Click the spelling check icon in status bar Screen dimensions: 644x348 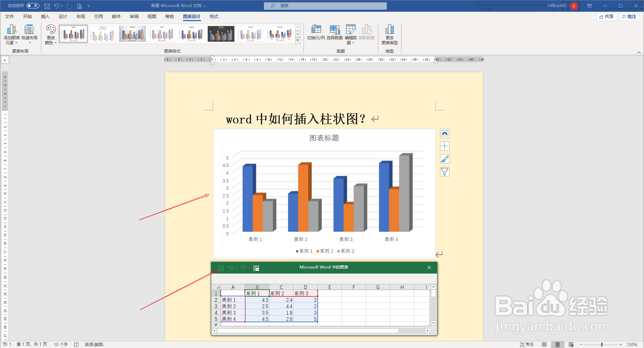pyautogui.click(x=76, y=344)
